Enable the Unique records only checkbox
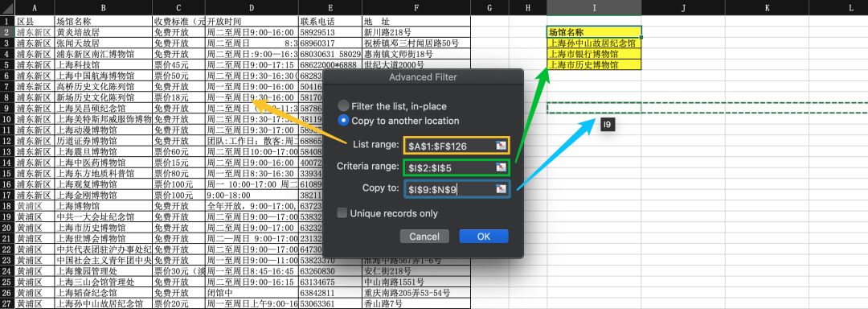The width and height of the screenshot is (868, 309). tap(342, 213)
